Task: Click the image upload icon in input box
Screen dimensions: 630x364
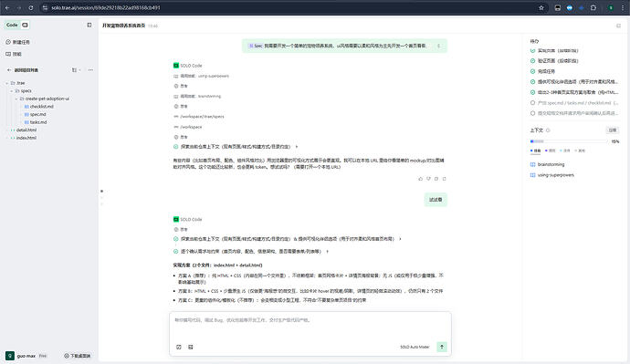Action: (x=191, y=347)
